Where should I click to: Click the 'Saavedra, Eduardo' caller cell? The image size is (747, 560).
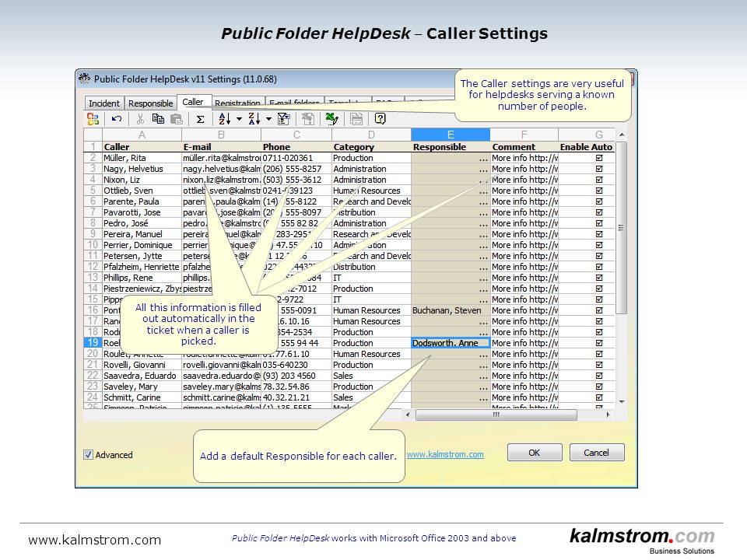(142, 376)
